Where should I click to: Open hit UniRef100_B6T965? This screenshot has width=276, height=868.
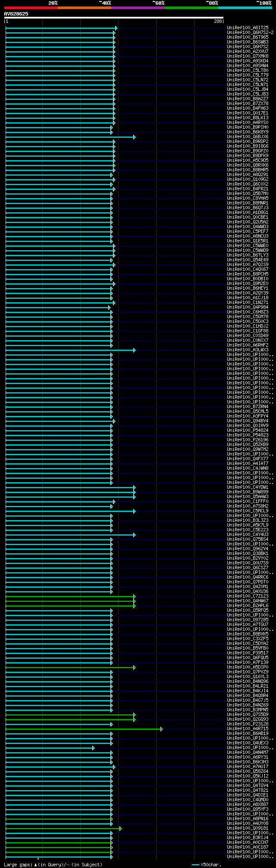248,37
